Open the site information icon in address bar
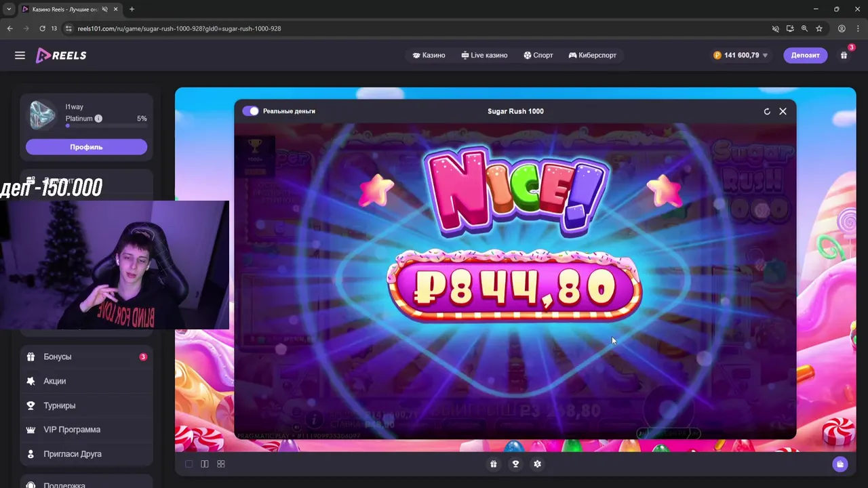Screen dimensions: 868x488 tap(68, 28)
